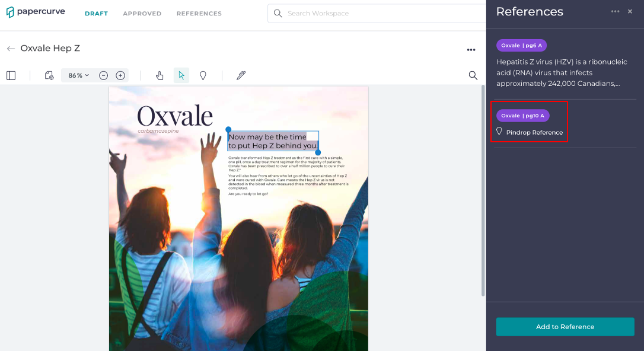This screenshot has width=644, height=351.
Task: Click the document vertical scrollbar
Action: pyautogui.click(x=483, y=190)
